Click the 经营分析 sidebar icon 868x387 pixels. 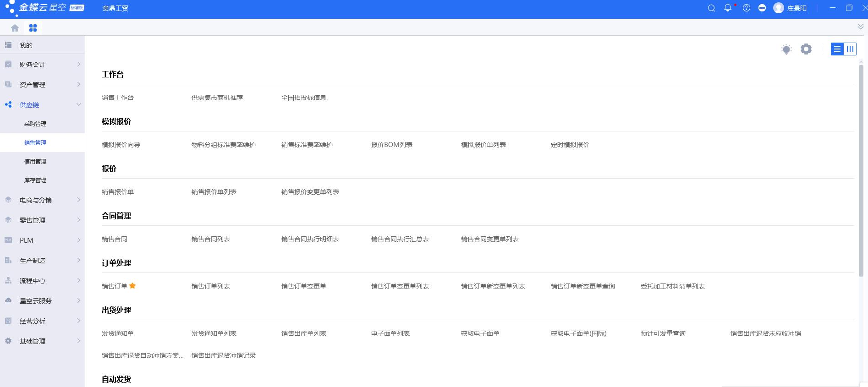8,321
